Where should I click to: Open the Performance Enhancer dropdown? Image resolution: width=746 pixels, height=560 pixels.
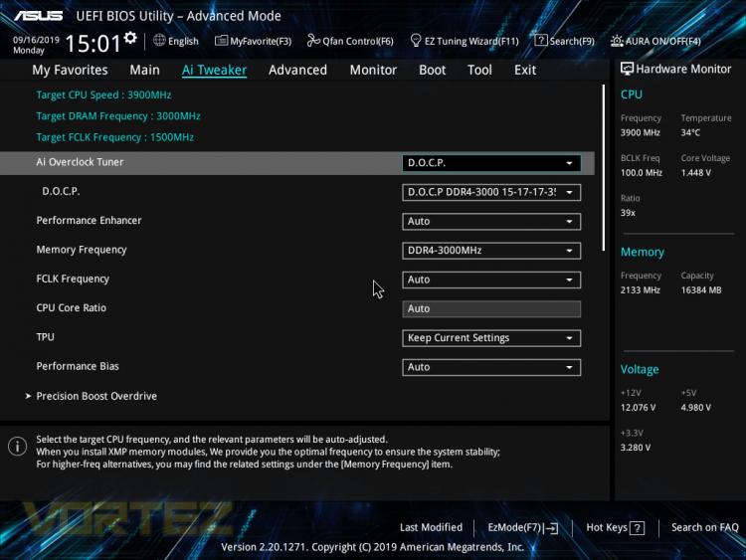tap(491, 221)
